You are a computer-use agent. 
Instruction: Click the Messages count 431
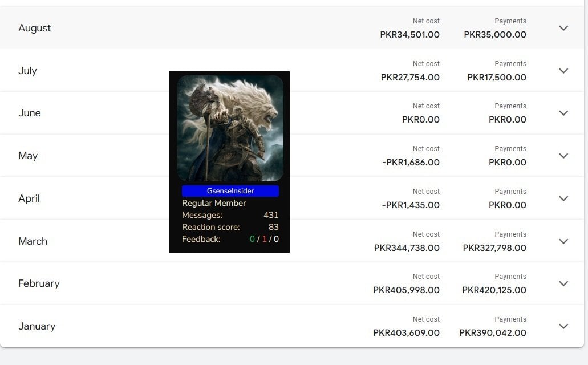[271, 215]
